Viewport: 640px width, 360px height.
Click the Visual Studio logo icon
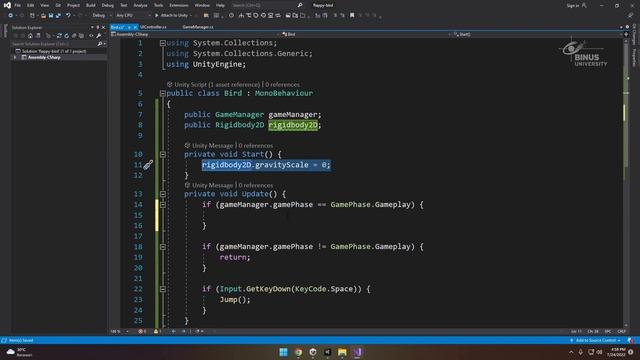[x=7, y=5]
